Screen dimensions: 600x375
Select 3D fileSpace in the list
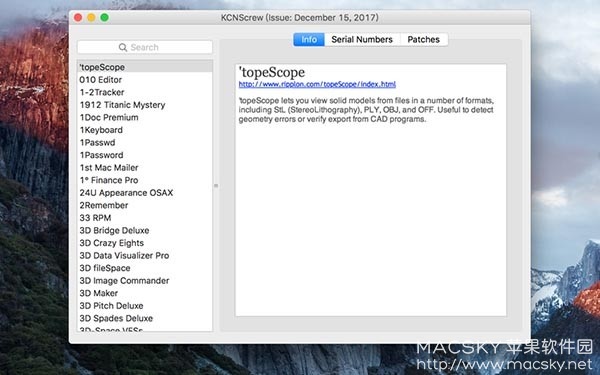click(145, 268)
